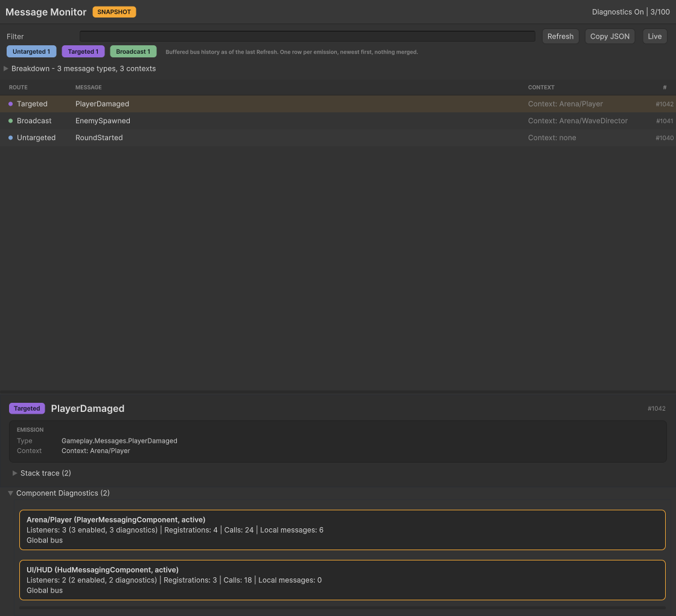676x616 pixels.
Task: Click the Context: none cell
Action: click(552, 138)
